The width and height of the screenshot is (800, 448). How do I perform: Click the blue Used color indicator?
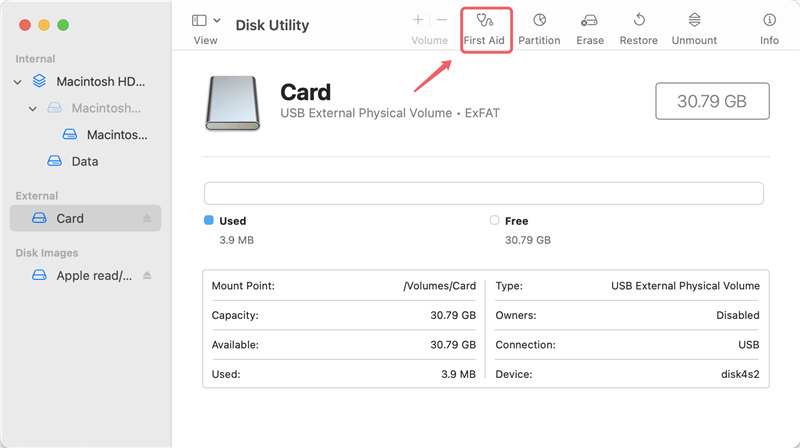coord(209,220)
